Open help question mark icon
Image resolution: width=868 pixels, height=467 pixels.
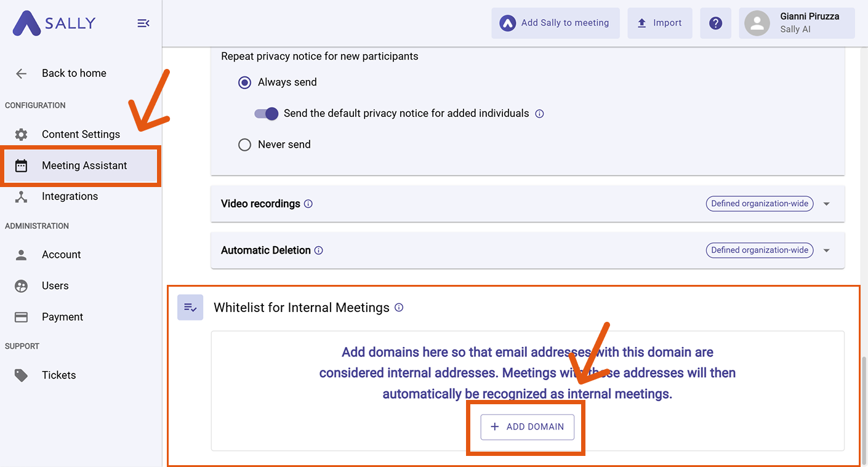[x=715, y=23]
